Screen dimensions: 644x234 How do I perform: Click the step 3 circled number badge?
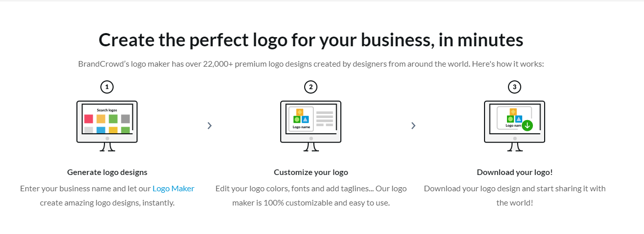(515, 87)
